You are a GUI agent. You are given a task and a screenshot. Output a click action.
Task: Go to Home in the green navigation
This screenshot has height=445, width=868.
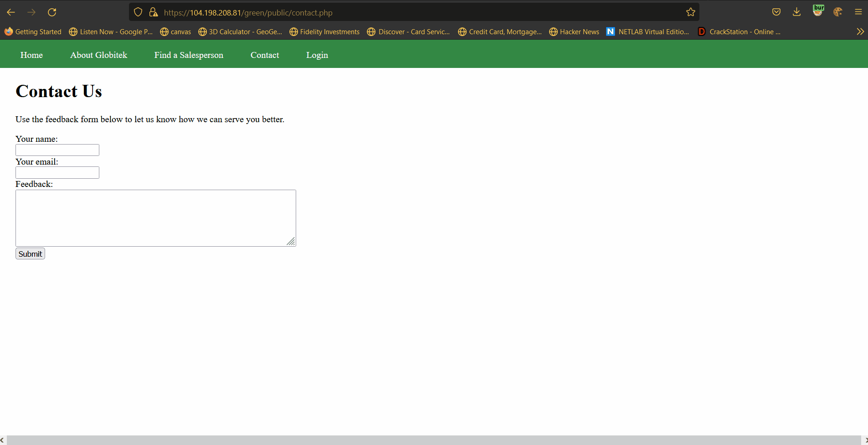31,55
